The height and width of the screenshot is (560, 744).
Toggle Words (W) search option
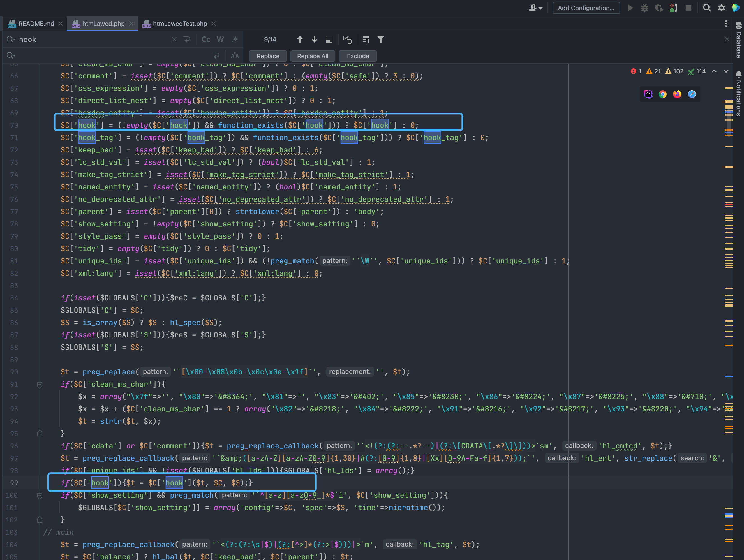point(220,40)
